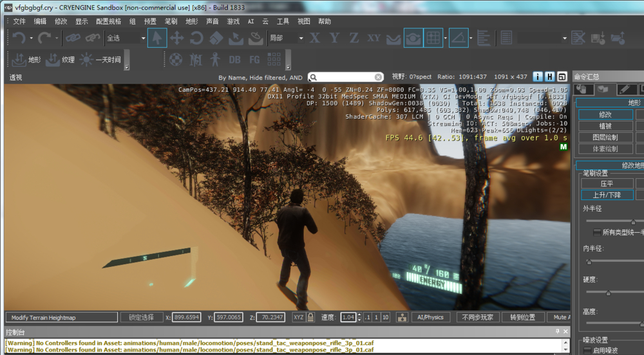Image resolution: width=644 pixels, height=355 pixels.
Task: Open the 地形 menu
Action: 192,21
